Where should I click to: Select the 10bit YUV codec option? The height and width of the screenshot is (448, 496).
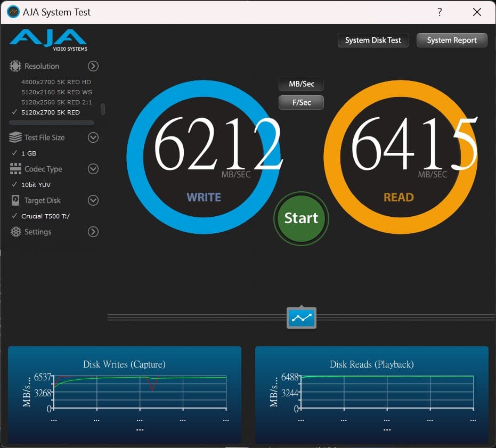[x=36, y=185]
